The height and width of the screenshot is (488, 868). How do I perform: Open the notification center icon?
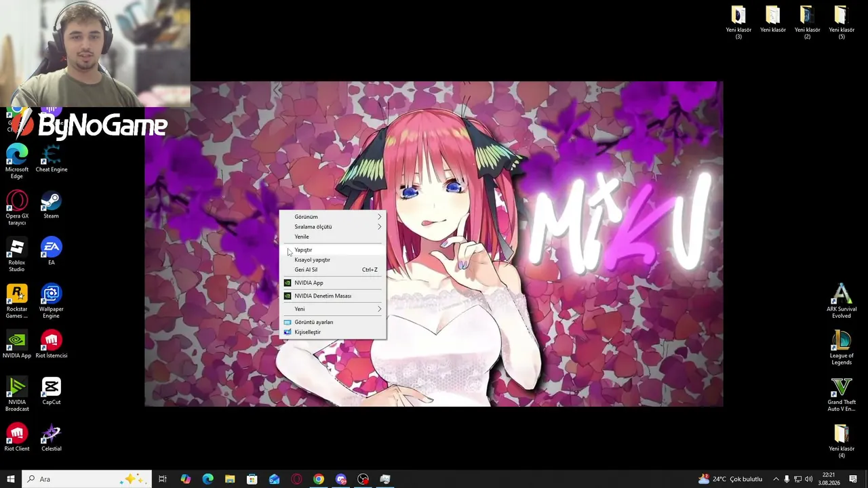click(x=853, y=479)
